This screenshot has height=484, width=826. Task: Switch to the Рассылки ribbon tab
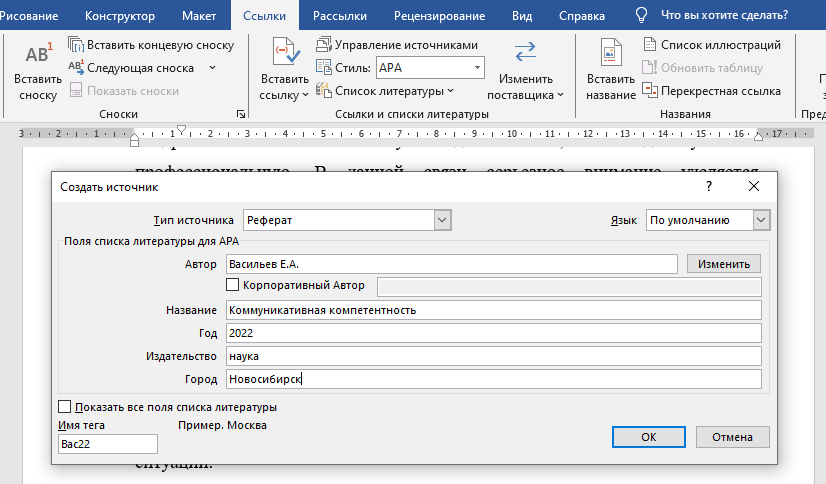tap(339, 16)
